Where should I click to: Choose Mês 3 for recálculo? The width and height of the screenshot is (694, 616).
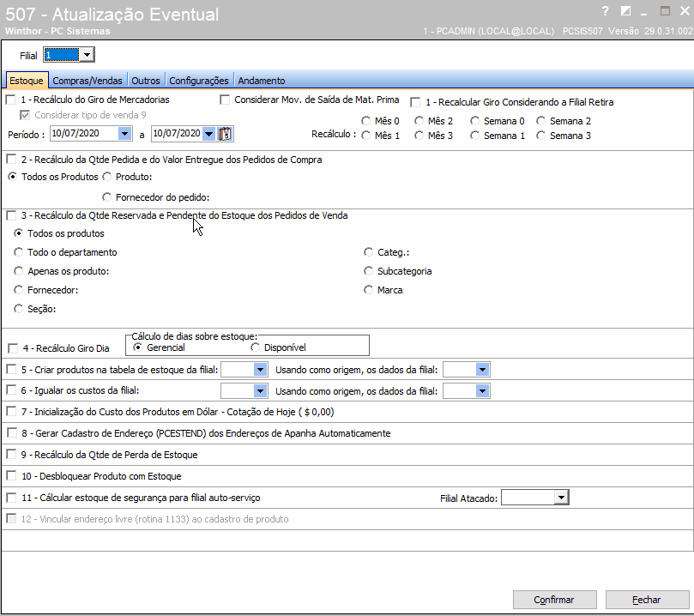click(419, 136)
